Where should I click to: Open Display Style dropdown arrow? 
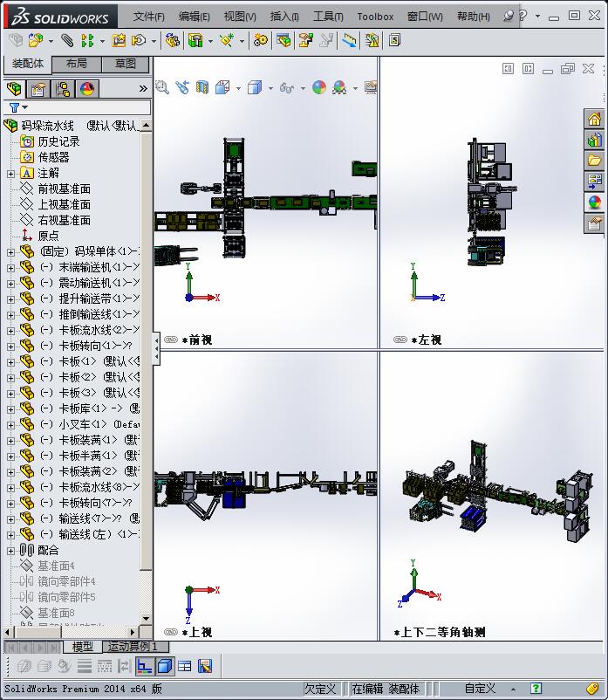point(270,88)
